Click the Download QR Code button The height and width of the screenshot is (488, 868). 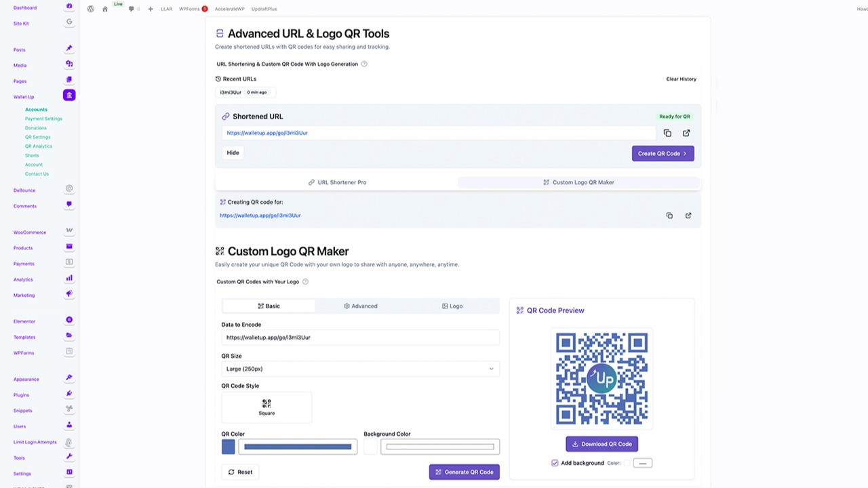(601, 444)
